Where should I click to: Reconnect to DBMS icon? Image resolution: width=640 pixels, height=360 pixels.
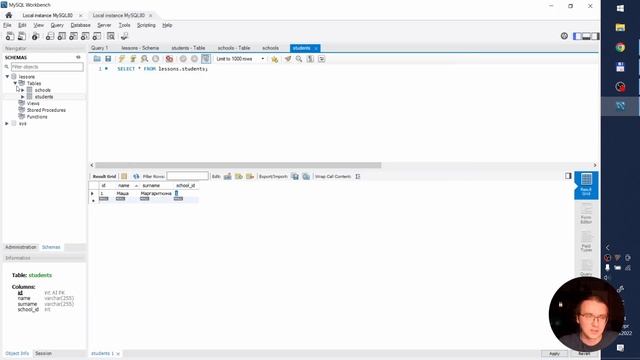click(124, 36)
